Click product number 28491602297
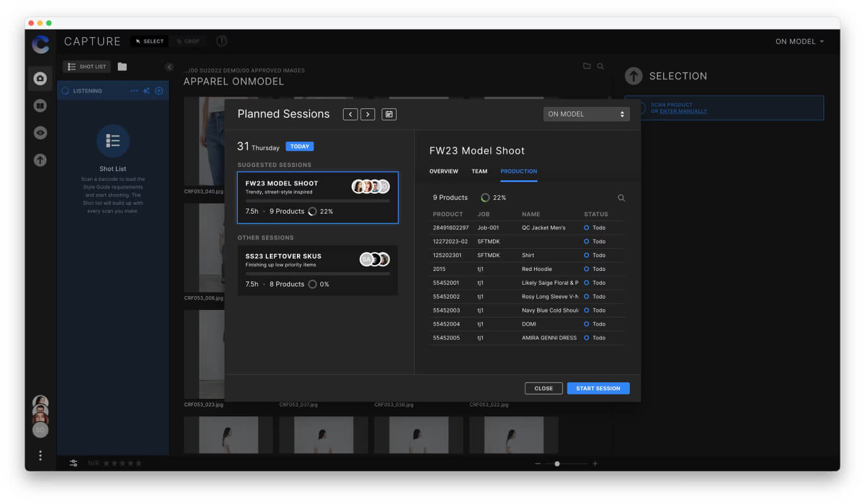Viewport: 865px width, 504px height. tap(451, 228)
